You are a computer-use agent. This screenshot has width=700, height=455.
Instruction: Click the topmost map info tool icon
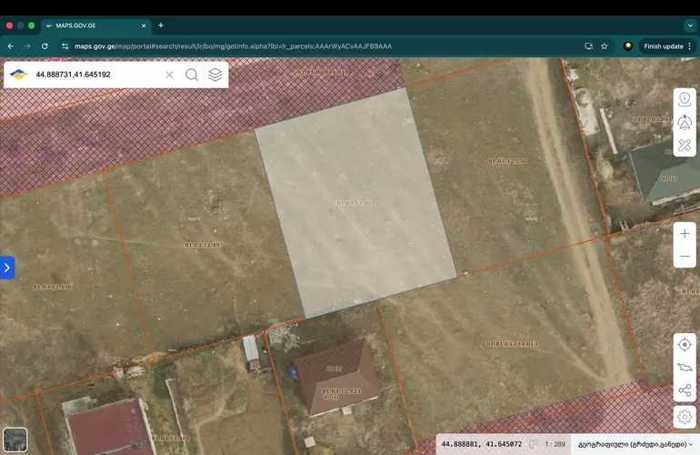click(x=684, y=99)
